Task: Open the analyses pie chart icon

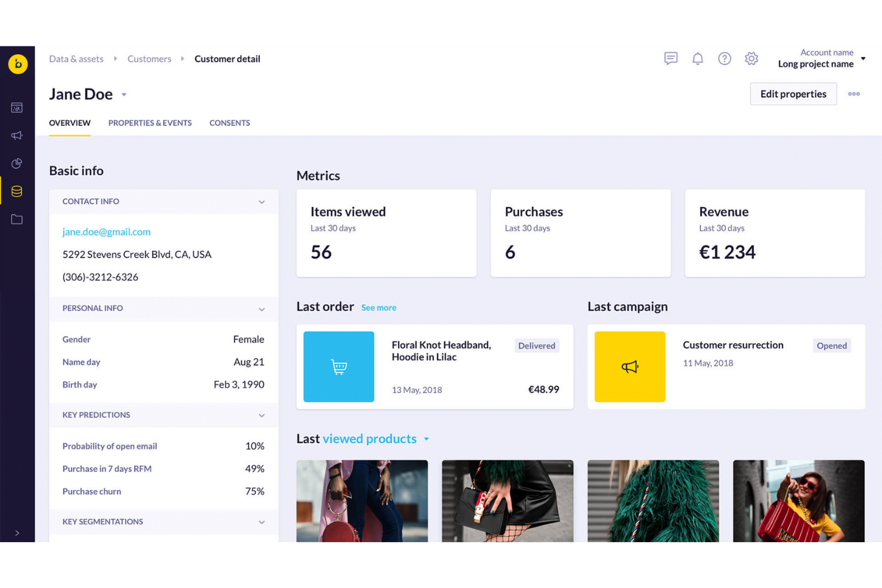Action: coord(17,163)
